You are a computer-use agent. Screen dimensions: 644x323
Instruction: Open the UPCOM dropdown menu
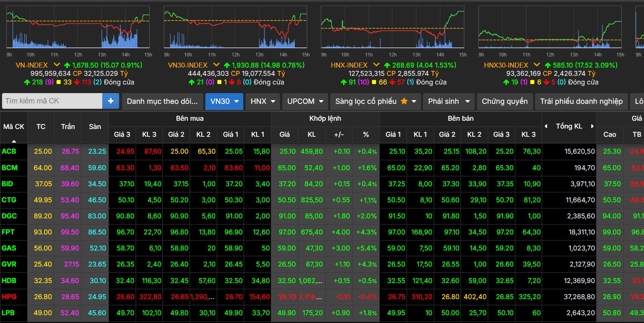(305, 101)
